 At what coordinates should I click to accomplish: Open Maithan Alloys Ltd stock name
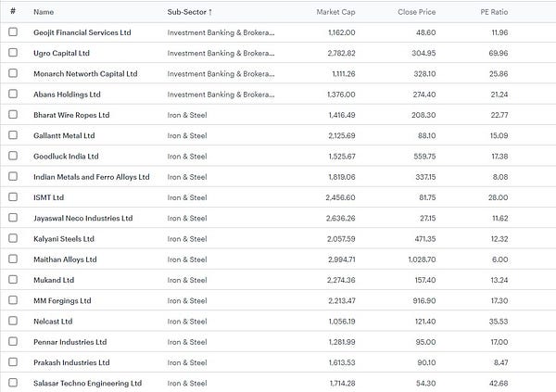point(65,259)
